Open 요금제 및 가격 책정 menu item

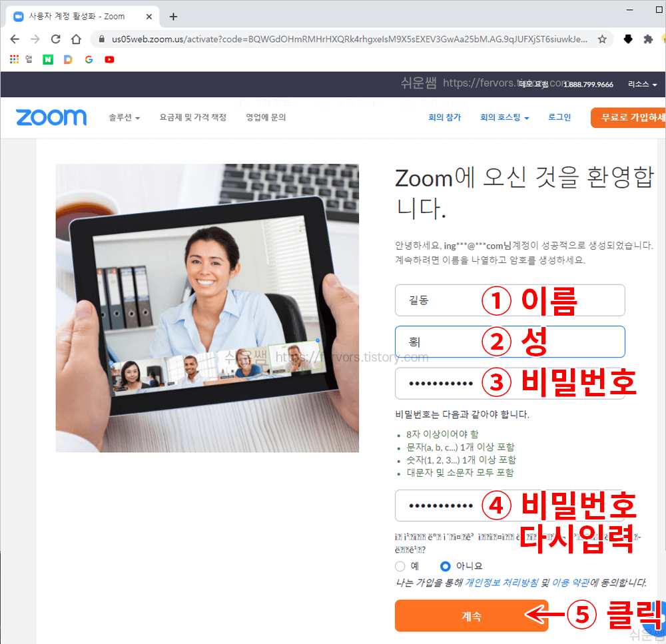coord(193,118)
